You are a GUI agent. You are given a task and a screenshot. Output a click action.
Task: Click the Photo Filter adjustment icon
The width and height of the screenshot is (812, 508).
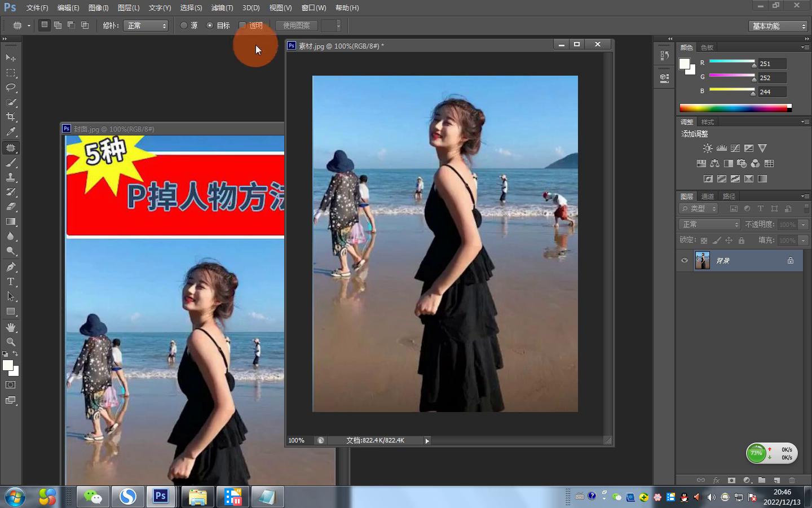742,163
